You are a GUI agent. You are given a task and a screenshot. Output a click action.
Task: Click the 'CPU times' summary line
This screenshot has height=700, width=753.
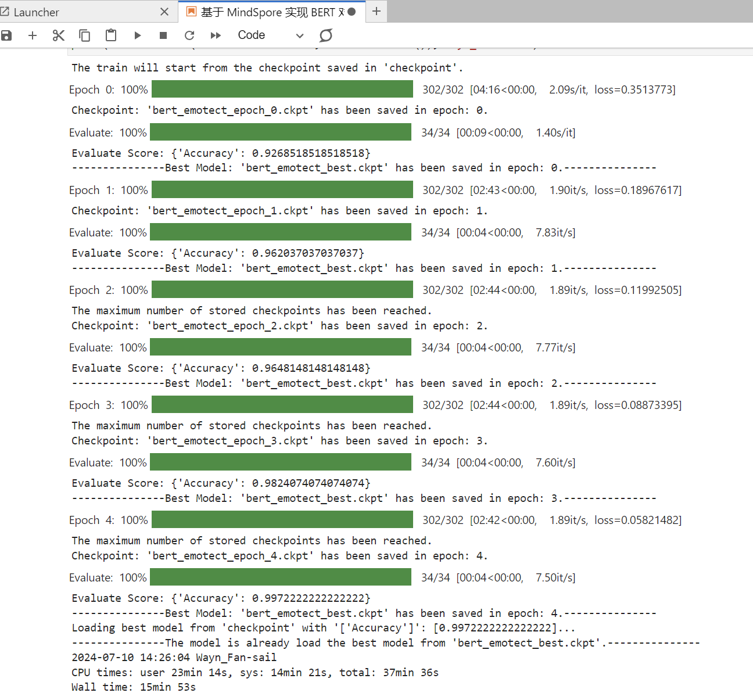point(255,673)
